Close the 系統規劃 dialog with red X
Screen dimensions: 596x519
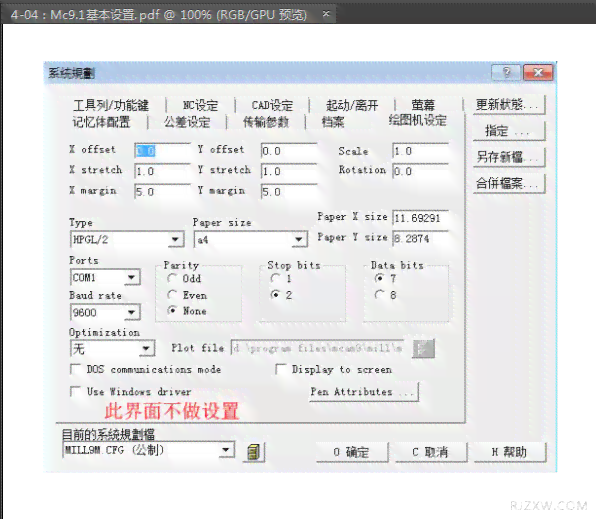coord(538,72)
